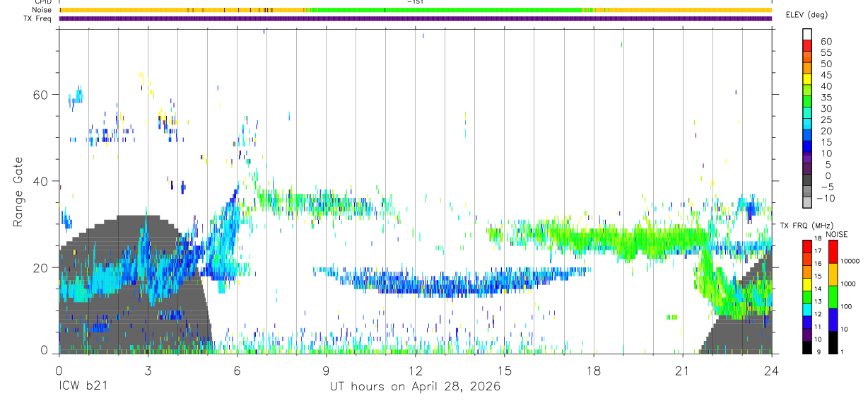This screenshot has height=401, width=868.
Task: Select the orange swatch in NOISE colorbar
Action: click(x=834, y=274)
